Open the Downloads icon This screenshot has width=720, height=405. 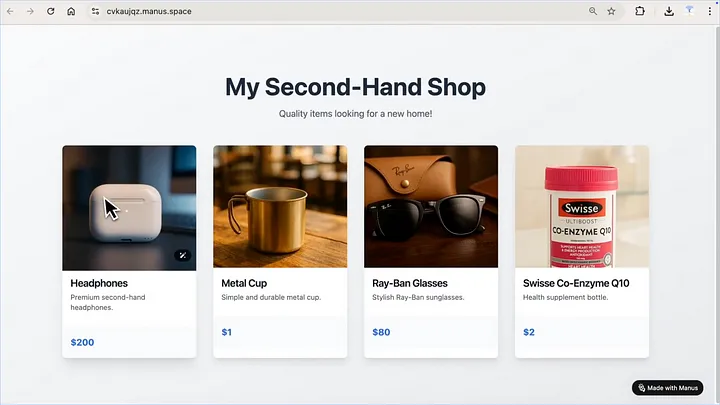pos(669,11)
